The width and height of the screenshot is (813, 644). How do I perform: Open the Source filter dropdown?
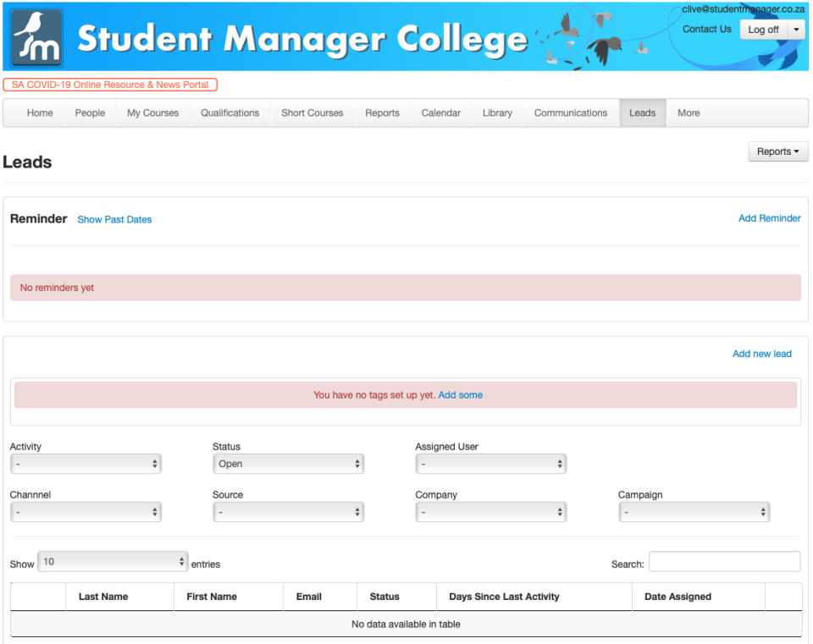click(x=288, y=512)
